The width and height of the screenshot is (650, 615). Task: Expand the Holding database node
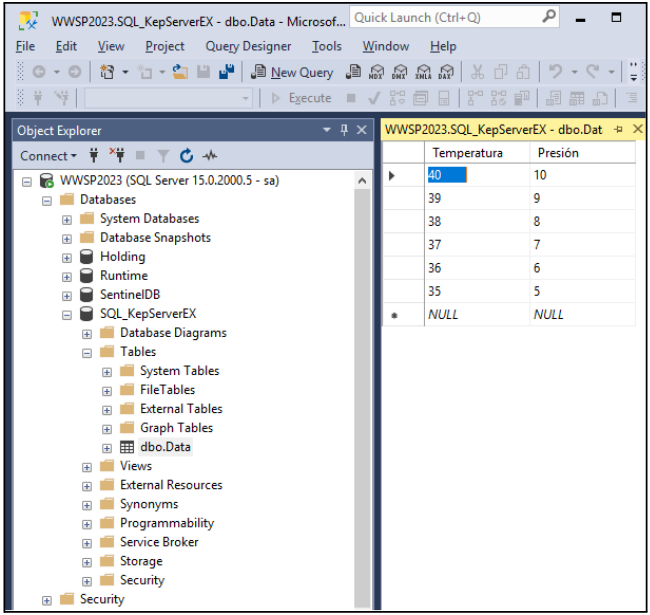67,258
